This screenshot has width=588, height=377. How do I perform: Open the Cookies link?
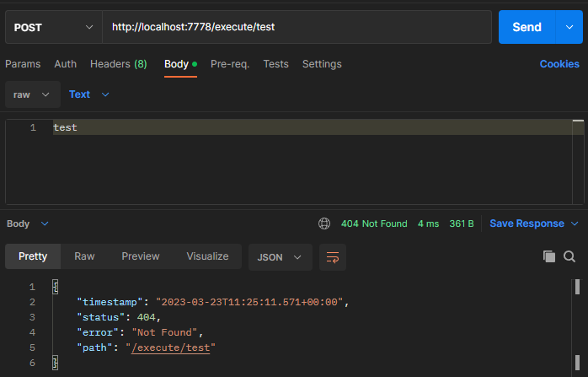click(559, 64)
